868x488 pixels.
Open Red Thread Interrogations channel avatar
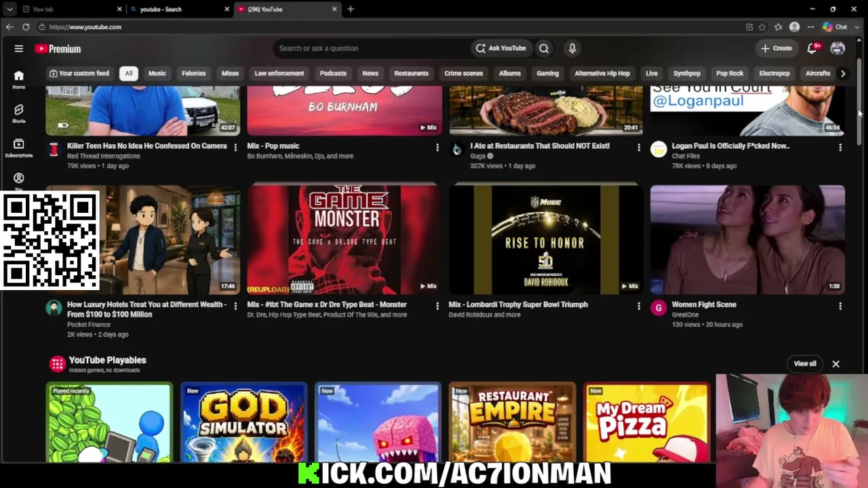coord(54,150)
